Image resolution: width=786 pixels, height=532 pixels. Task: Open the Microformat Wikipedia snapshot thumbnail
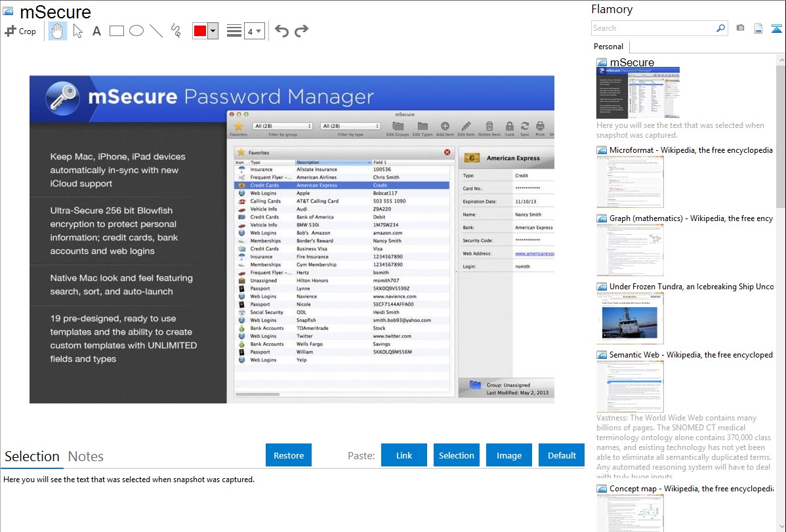pyautogui.click(x=630, y=182)
